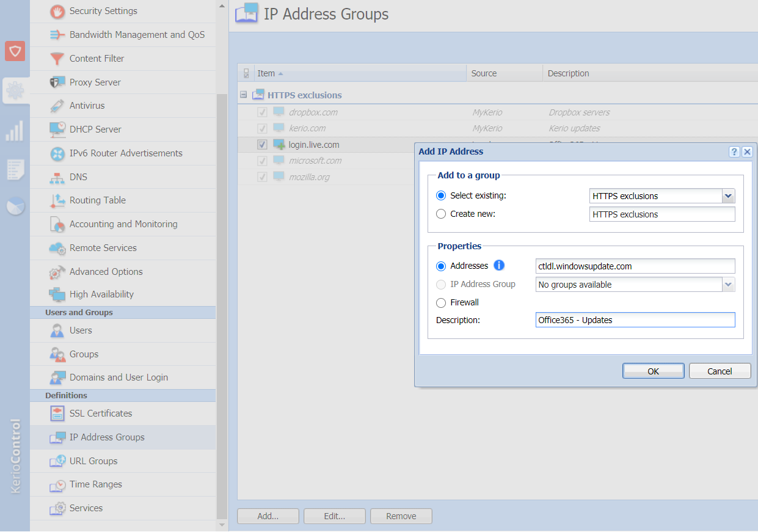Sort by the Source column header
Viewport: 758px width, 532px height.
[505, 73]
